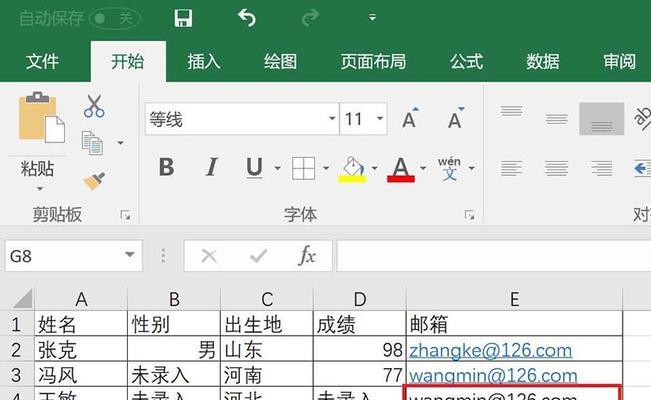Click the font size 11 box

(x=358, y=119)
